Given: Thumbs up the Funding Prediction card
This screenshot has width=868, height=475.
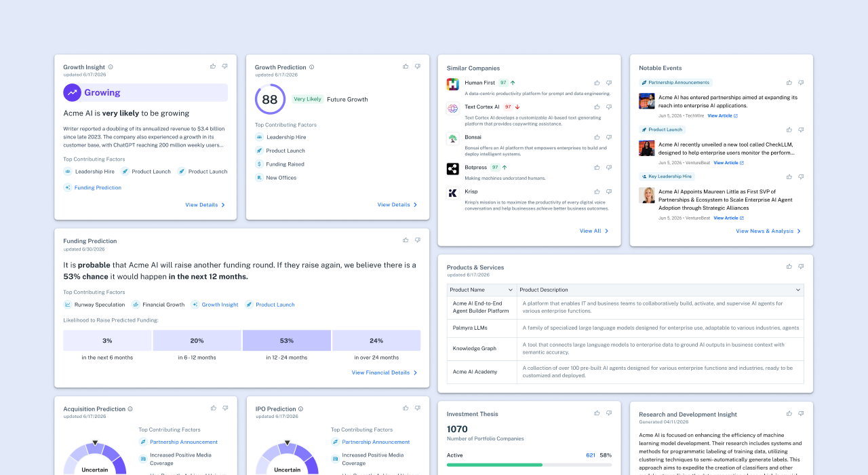Looking at the screenshot, I should pyautogui.click(x=406, y=240).
